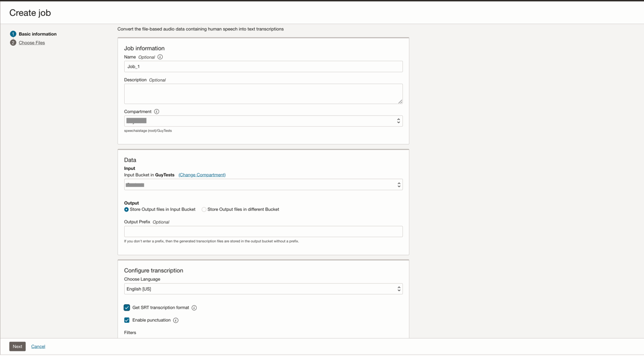Screen dimensions: 644x358
Task: Click the info icon next to Name
Action: 160,57
